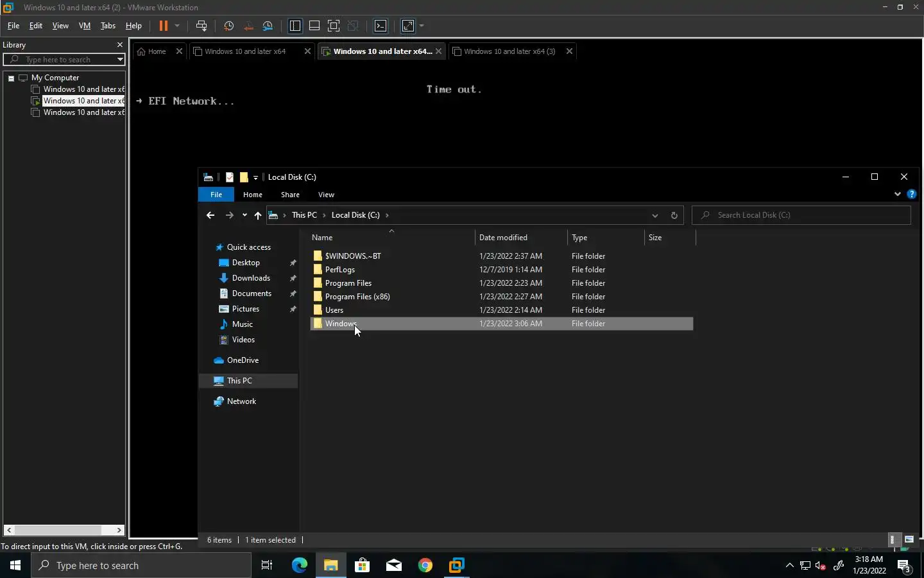The width and height of the screenshot is (924, 578).
Task: Select the third Windows 10 VM in library
Action: [78, 112]
